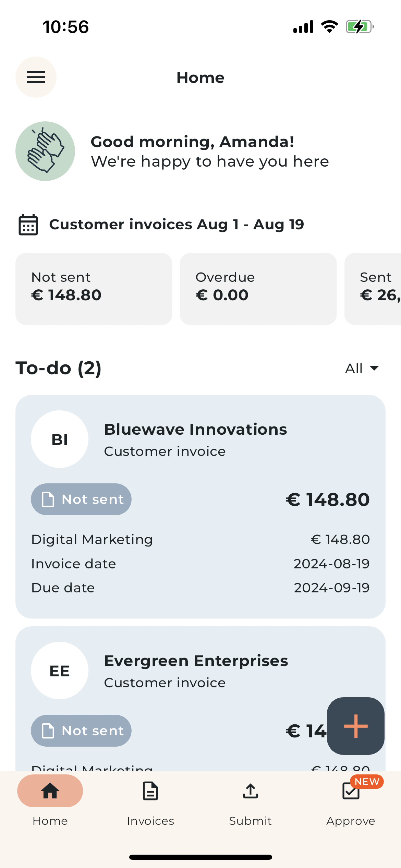Select the Not sent summary card
401x868 pixels.
tap(94, 289)
